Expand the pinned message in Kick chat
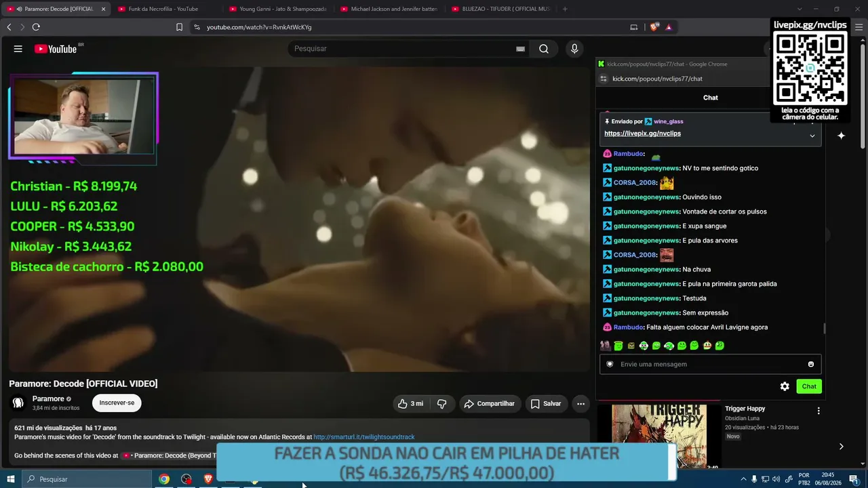 pos(812,136)
